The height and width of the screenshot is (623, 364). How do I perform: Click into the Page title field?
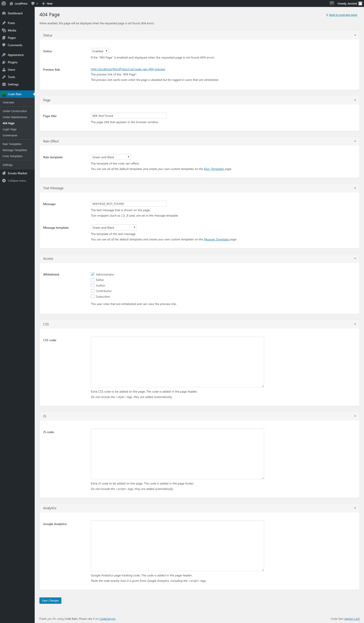click(129, 116)
